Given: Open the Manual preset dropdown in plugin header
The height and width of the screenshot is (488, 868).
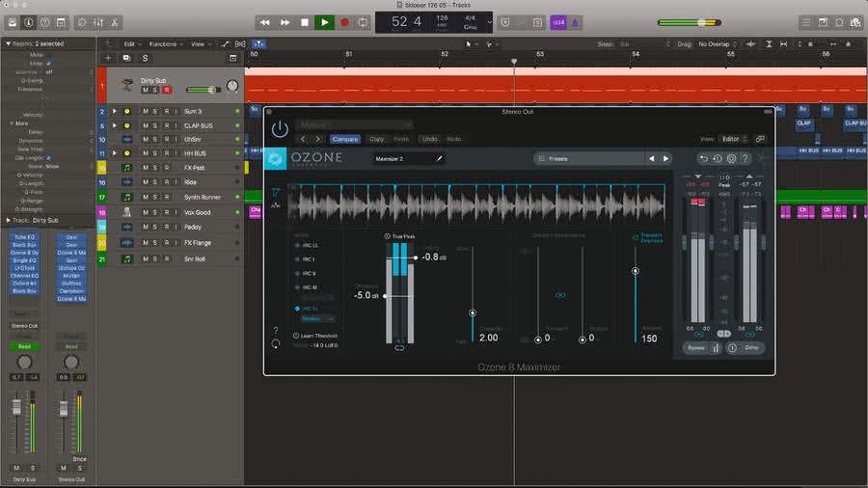Looking at the screenshot, I should [x=354, y=125].
